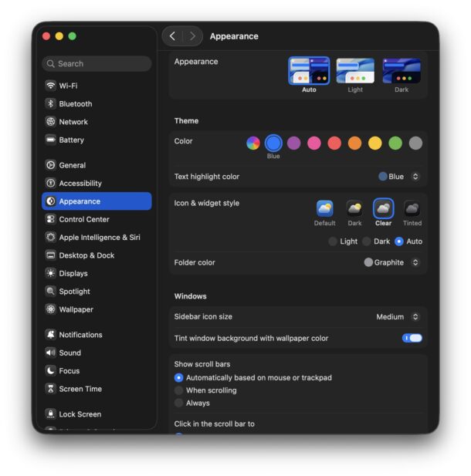Open Battery settings label in sidebar
The image size is (471, 476).
pos(71,140)
